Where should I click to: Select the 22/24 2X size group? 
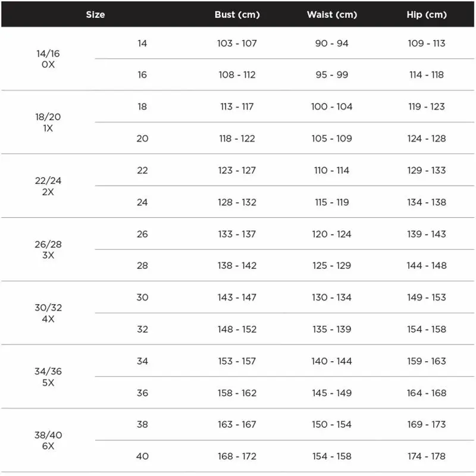[x=48, y=186]
